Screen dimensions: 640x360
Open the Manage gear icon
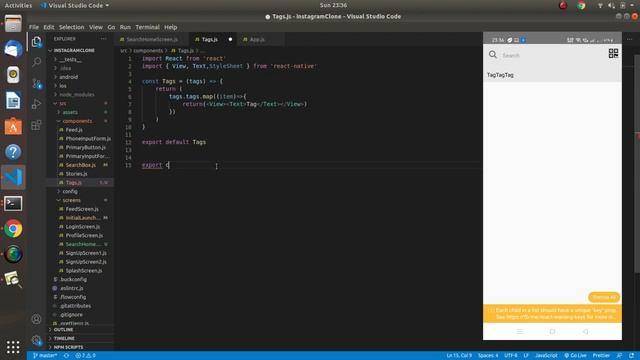[x=36, y=340]
